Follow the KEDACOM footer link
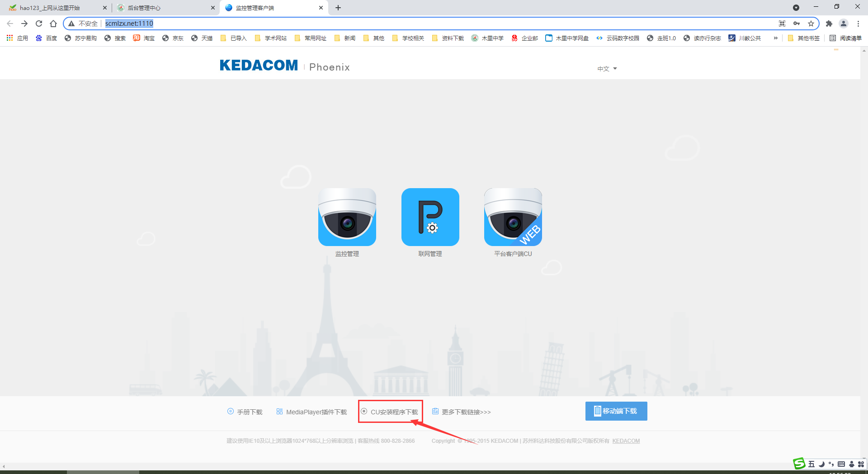The width and height of the screenshot is (868, 474). click(626, 441)
